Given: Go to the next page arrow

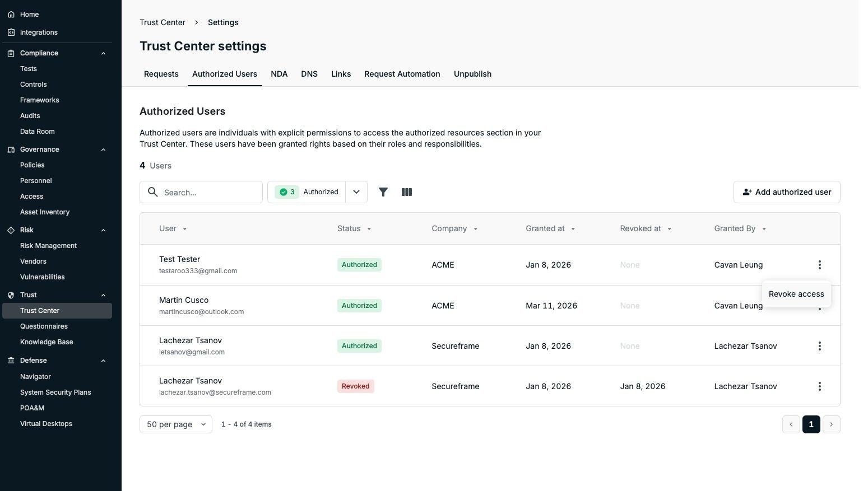Looking at the screenshot, I should coord(831,424).
